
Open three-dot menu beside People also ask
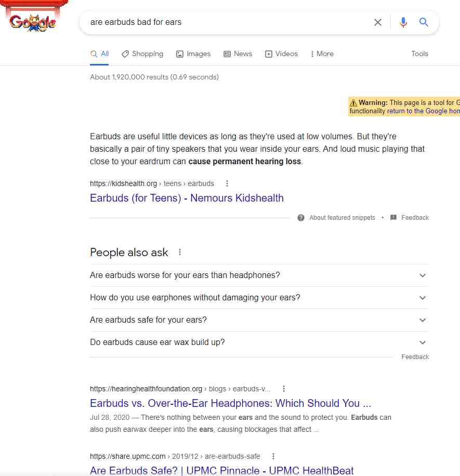(x=180, y=252)
